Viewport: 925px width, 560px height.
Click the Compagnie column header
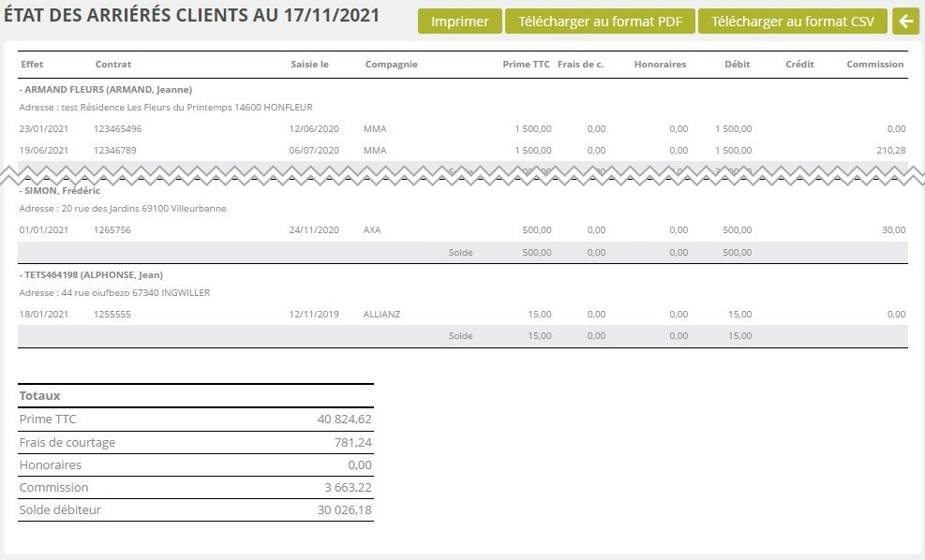[x=391, y=65]
